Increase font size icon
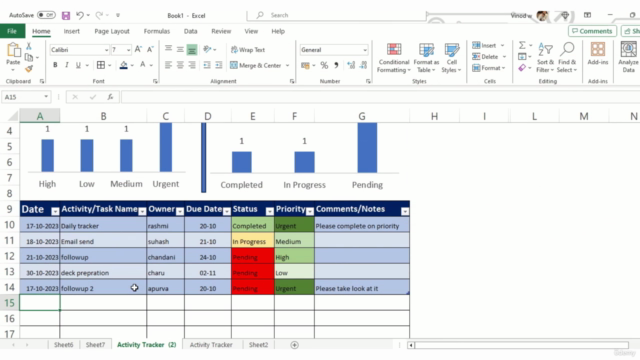Screen dimensions: 640x360 [x=138, y=49]
